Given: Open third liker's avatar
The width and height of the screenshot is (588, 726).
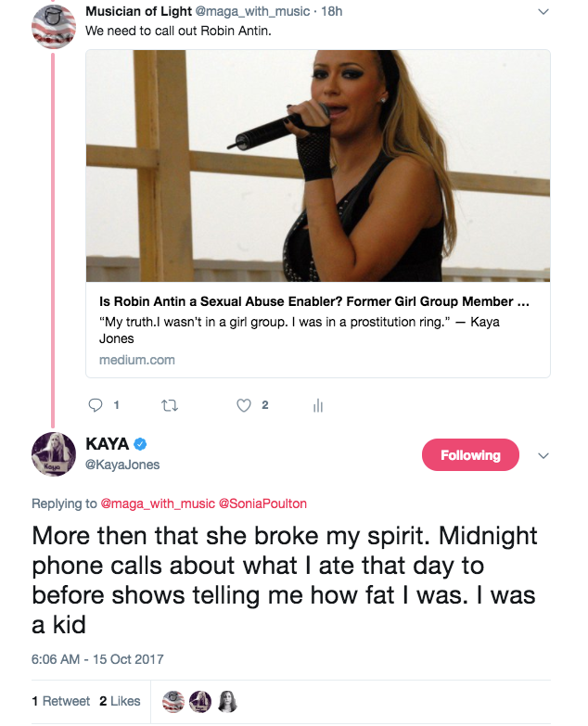Looking at the screenshot, I should tap(227, 702).
